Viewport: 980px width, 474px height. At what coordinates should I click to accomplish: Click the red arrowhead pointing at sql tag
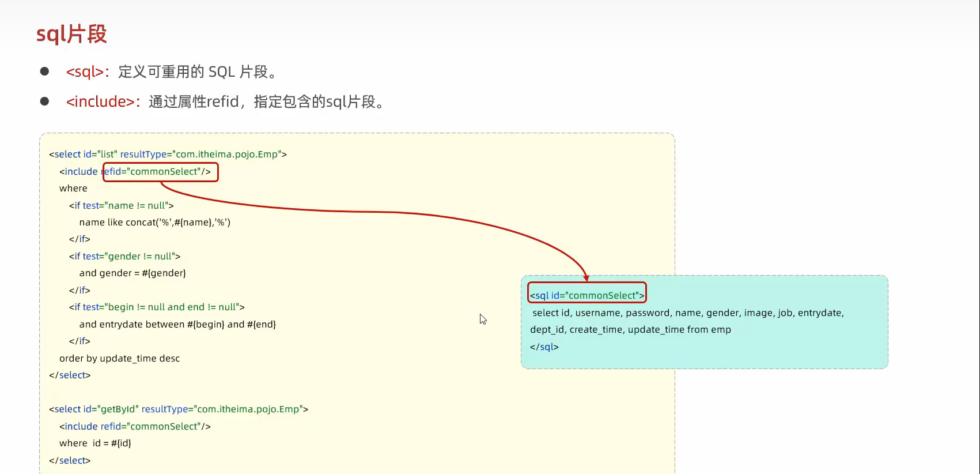pyautogui.click(x=586, y=277)
